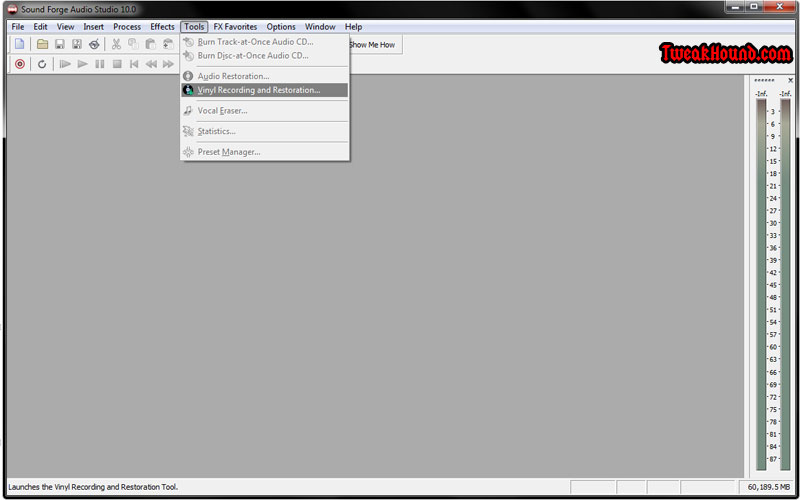
Task: Click the Fast Forward transport button
Action: coord(168,64)
